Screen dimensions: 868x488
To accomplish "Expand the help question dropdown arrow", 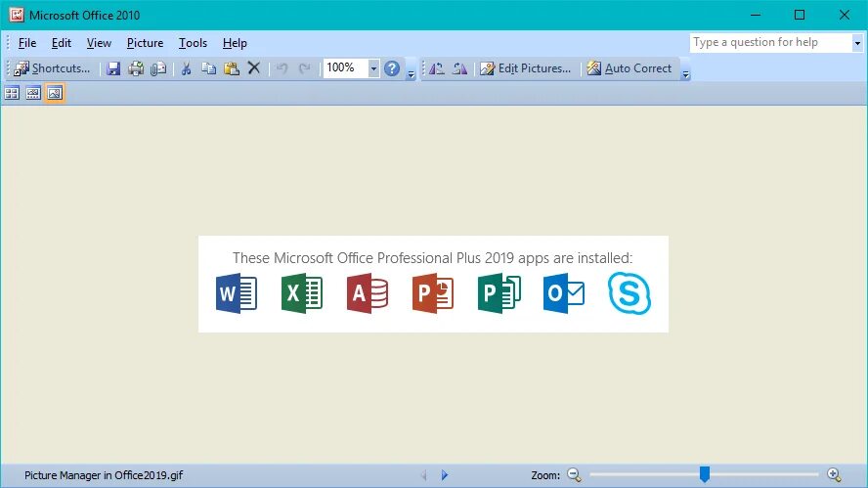I will (857, 43).
